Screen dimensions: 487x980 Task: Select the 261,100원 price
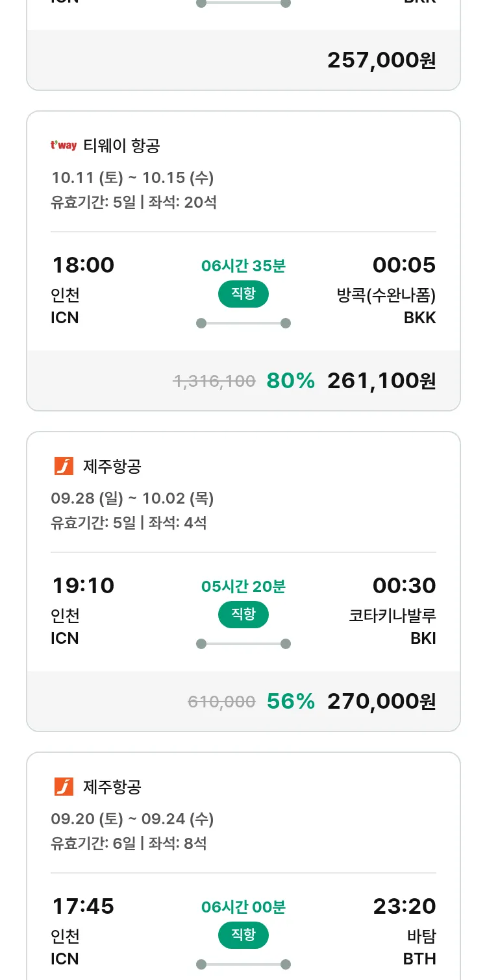pos(381,381)
